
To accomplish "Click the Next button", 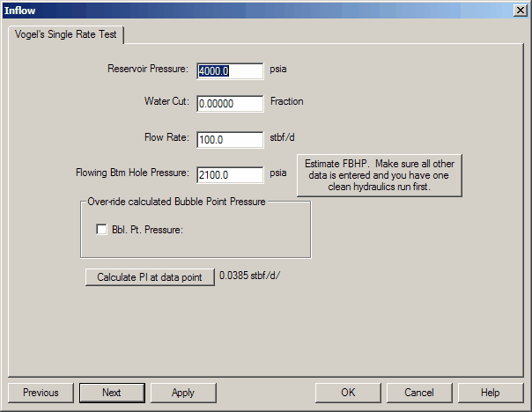I will (x=112, y=393).
